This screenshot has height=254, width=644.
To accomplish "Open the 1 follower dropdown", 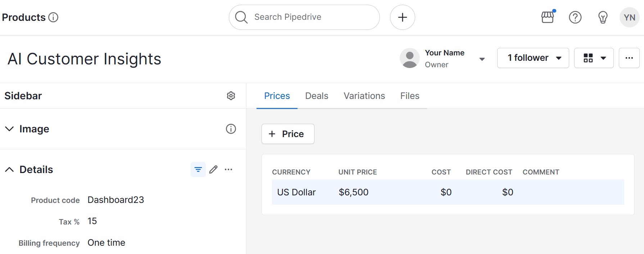I will point(533,58).
